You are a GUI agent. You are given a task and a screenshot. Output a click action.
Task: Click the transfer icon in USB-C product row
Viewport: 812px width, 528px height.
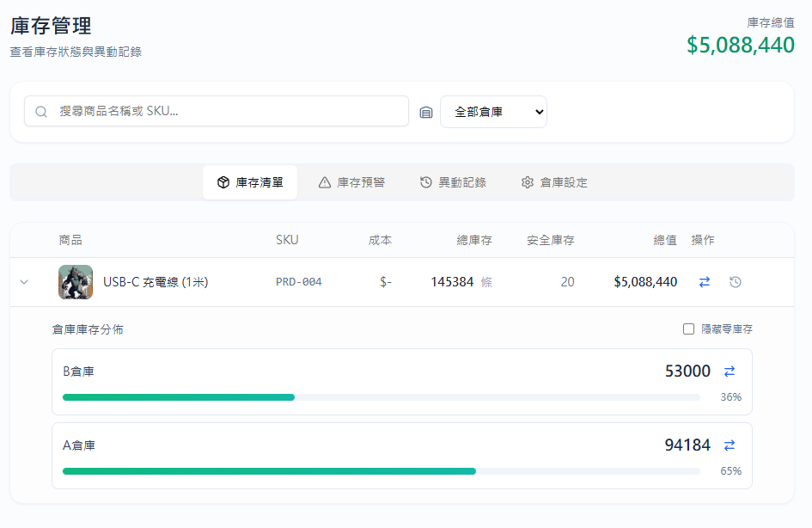click(705, 282)
